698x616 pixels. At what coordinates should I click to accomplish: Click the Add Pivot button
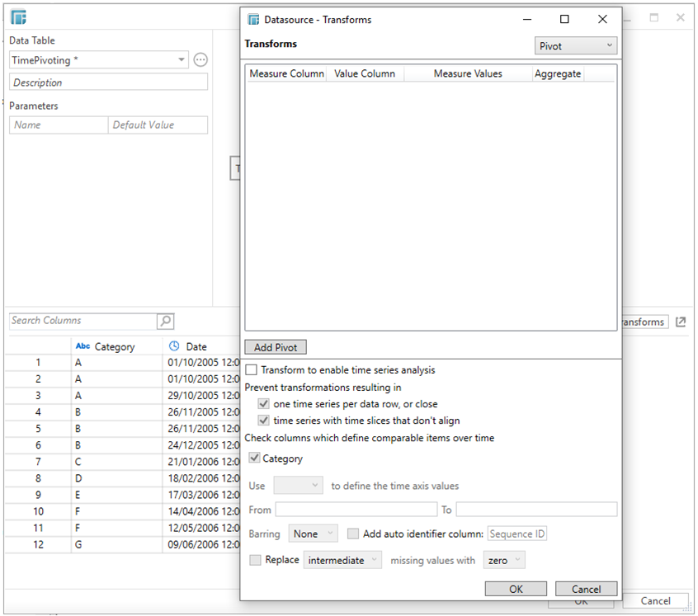pyautogui.click(x=276, y=347)
